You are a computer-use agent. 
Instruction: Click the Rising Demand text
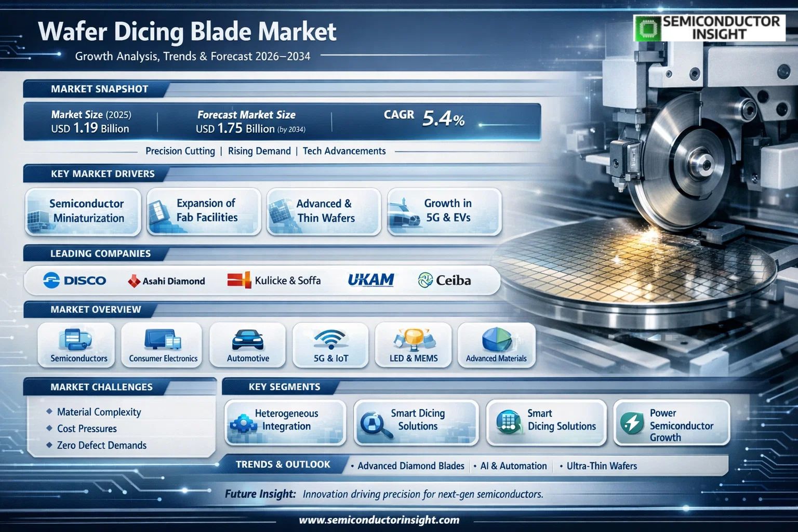tap(259, 151)
